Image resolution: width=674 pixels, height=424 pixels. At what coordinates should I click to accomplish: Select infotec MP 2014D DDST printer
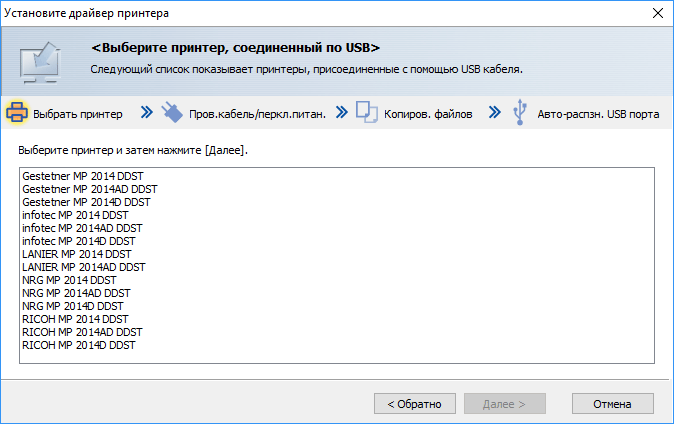[78, 241]
